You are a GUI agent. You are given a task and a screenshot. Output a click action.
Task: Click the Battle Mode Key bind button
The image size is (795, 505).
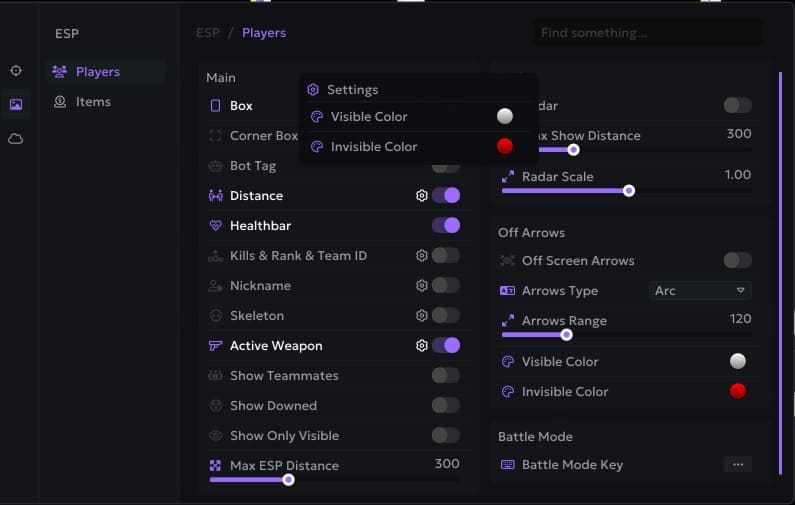tap(737, 465)
